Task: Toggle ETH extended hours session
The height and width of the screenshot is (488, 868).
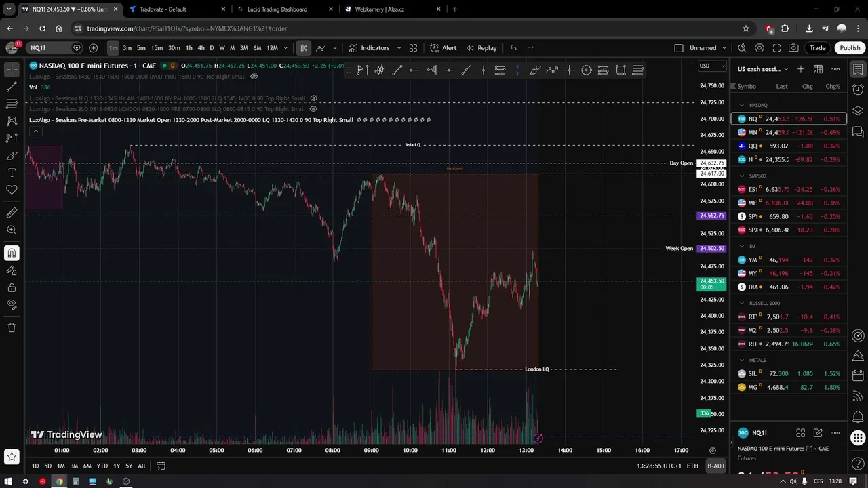Action: (x=692, y=466)
